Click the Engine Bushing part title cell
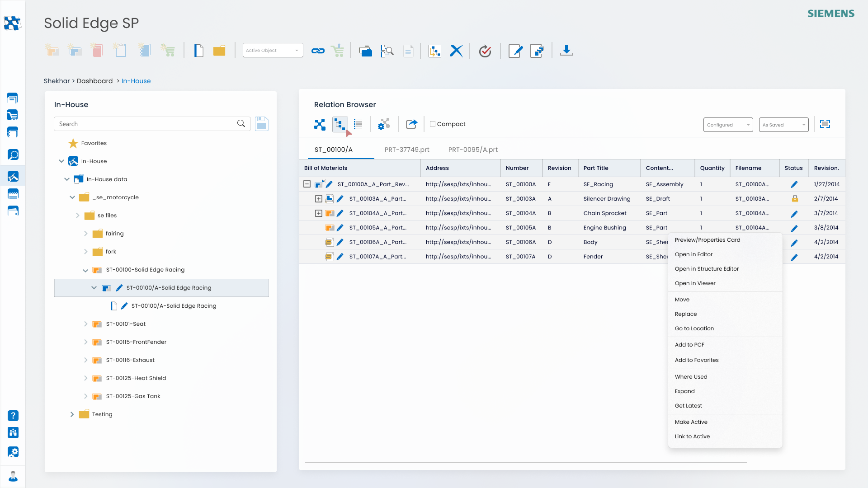 coord(604,228)
